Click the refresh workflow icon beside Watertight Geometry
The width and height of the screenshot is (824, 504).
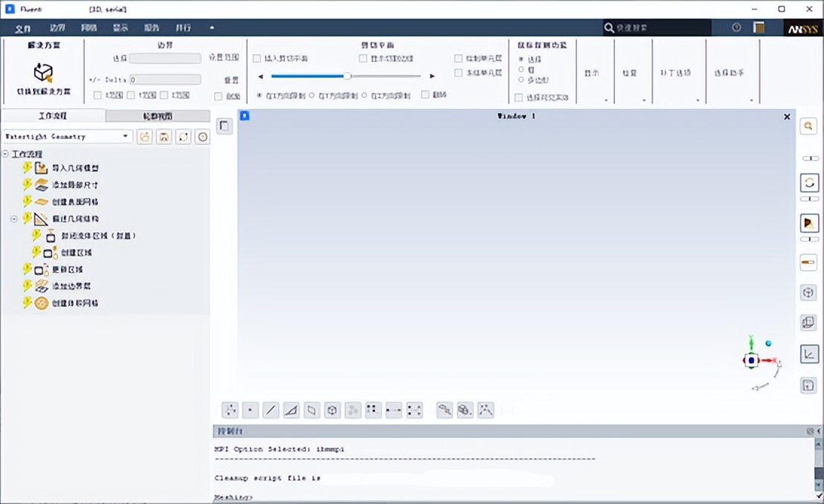click(183, 136)
